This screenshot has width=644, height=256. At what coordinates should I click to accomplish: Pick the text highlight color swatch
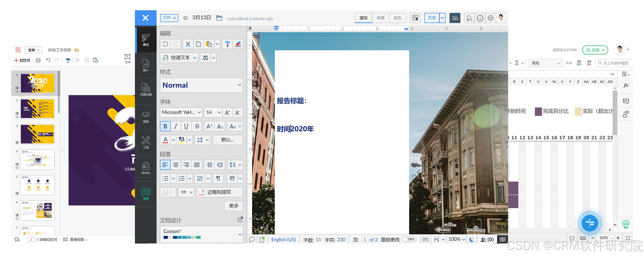point(182,140)
